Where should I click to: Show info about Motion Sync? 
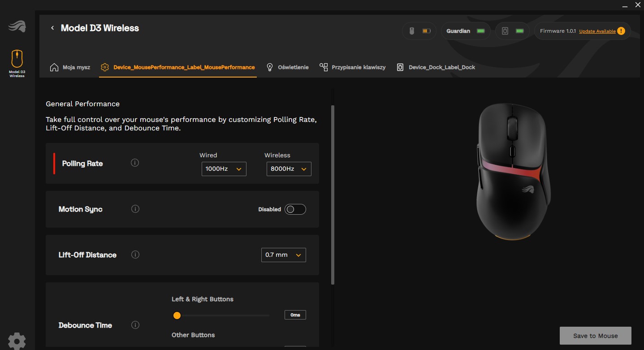point(135,209)
